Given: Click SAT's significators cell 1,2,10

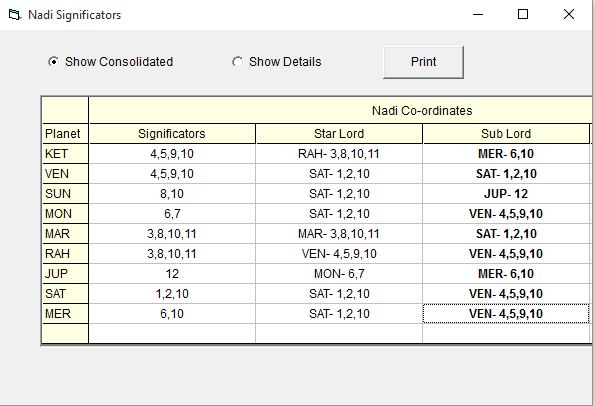Looking at the screenshot, I should (172, 294).
